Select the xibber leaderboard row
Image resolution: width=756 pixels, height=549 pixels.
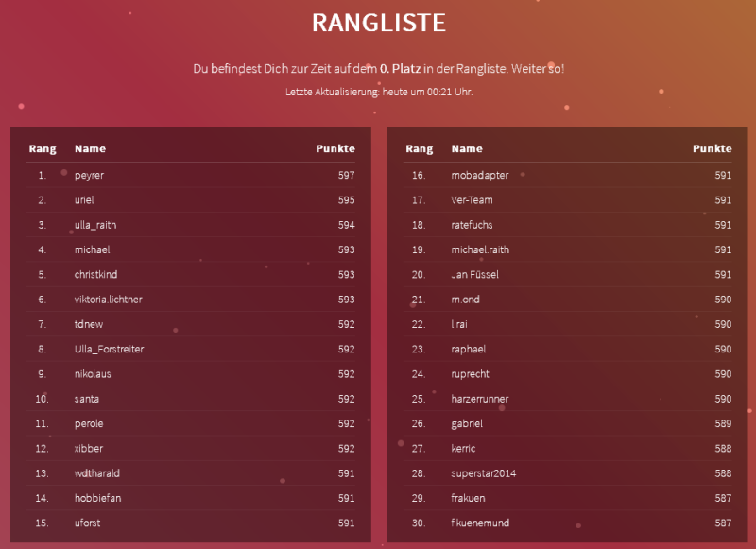(x=89, y=448)
